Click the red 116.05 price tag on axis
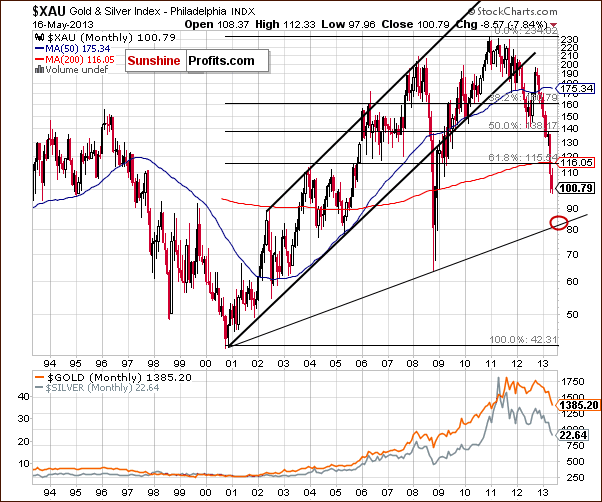Screen dimensions: 602x502 click(x=576, y=163)
